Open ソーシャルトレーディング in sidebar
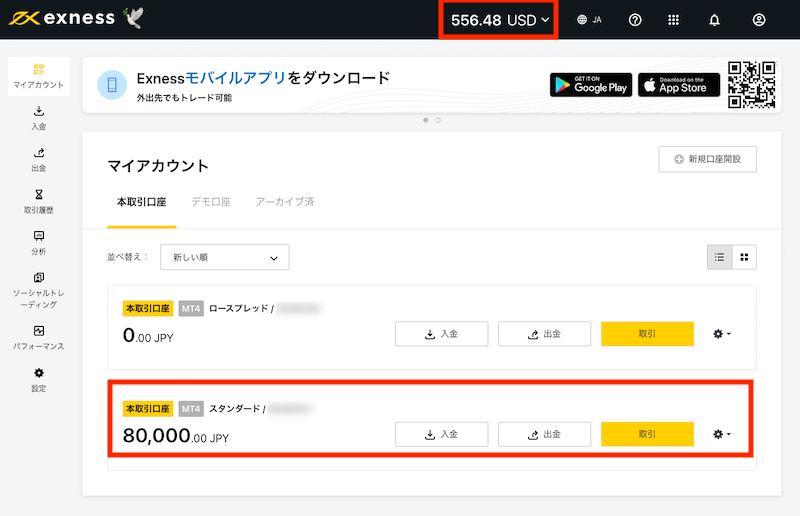This screenshot has height=516, width=800. coord(39,290)
